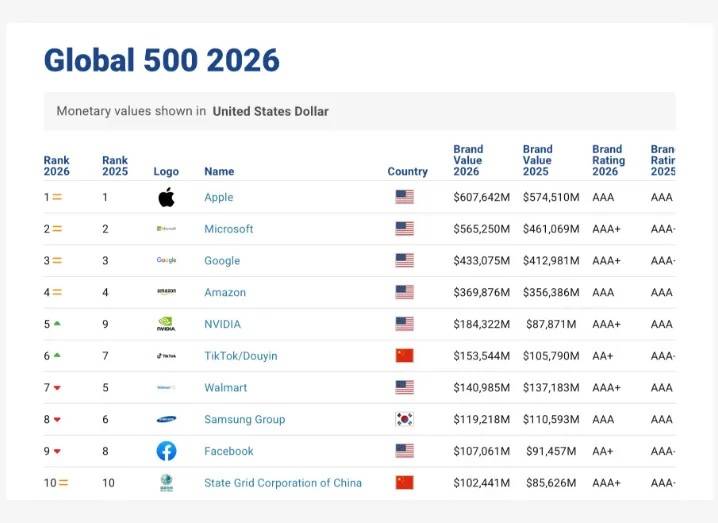Click the United States Dollar currency label
718x523 pixels.
[x=270, y=111]
